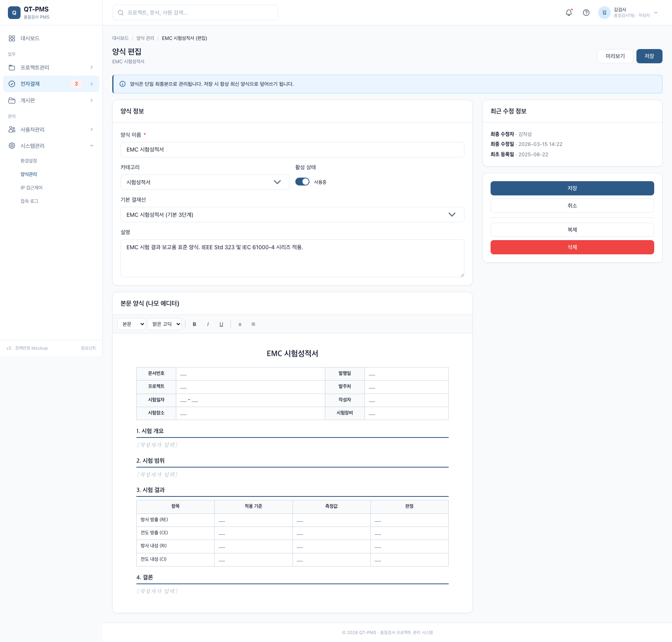Viewport: 672px width, 642px height.
Task: Go to 환경설정 in the sidebar
Action: tap(29, 161)
